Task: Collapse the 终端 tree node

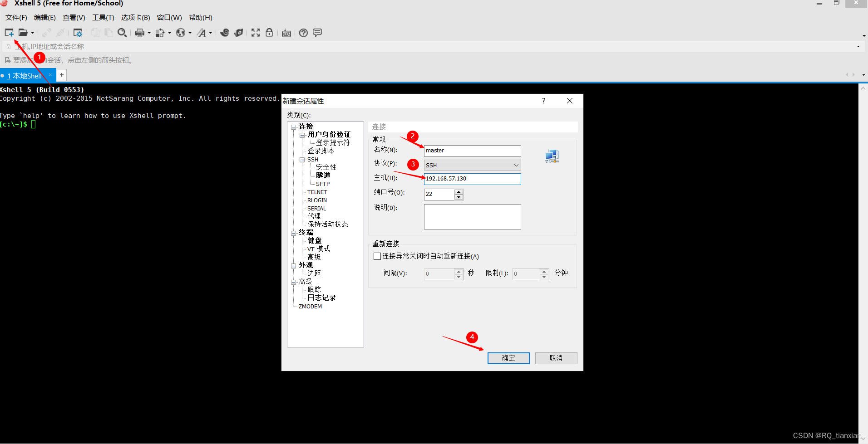Action: 294,233
